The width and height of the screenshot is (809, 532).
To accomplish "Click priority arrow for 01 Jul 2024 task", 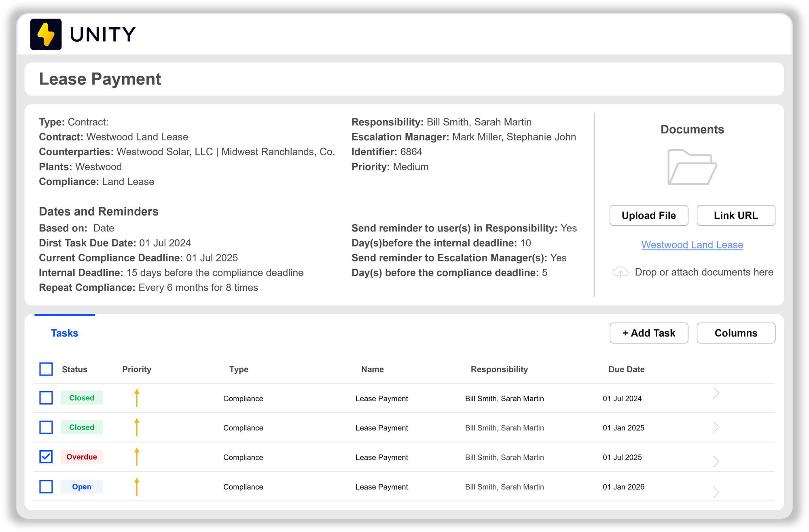I will click(x=137, y=398).
